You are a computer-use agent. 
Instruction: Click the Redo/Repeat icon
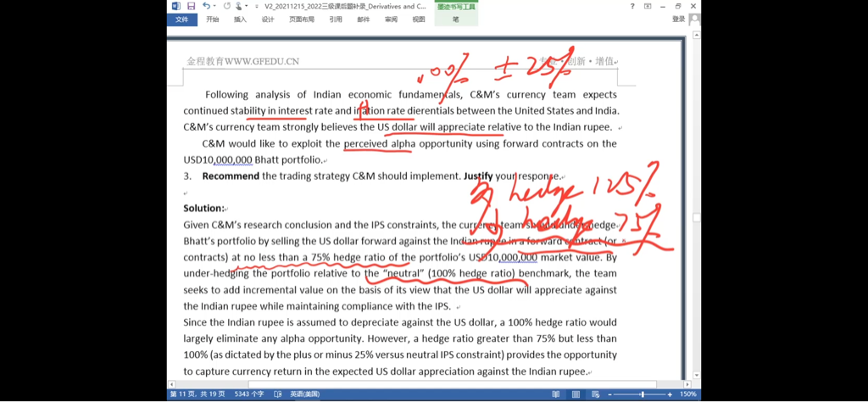point(226,6)
